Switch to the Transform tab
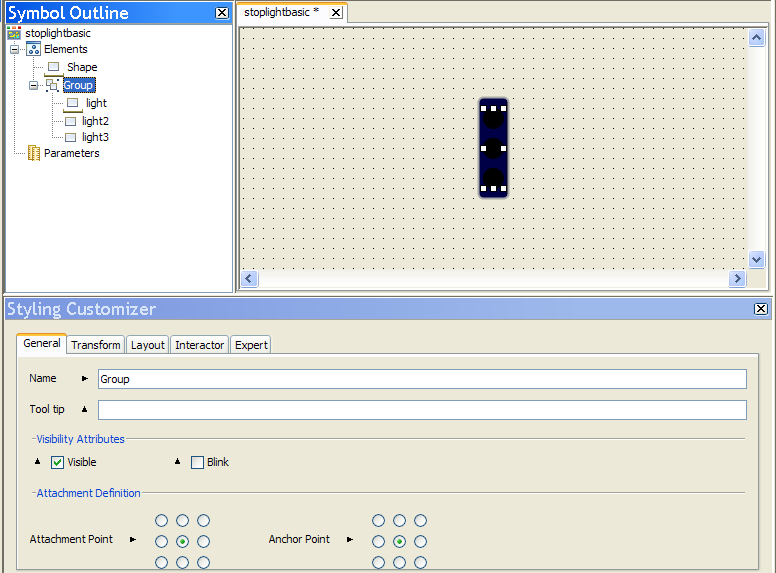 point(96,345)
